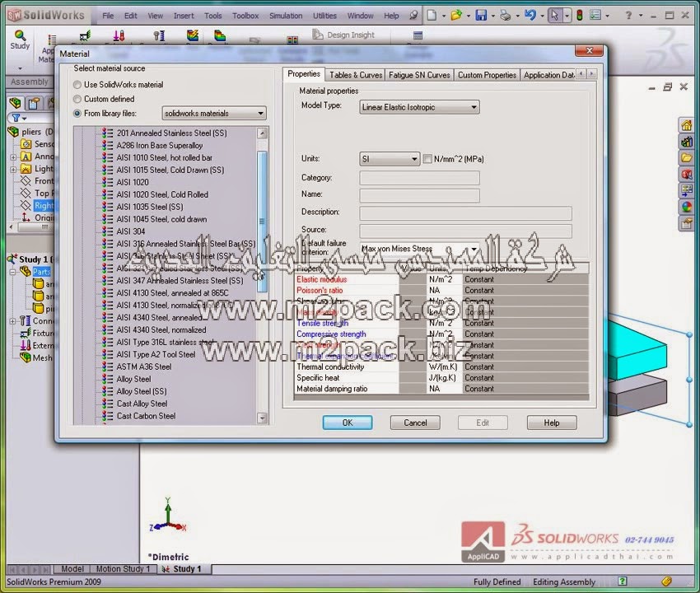Click the Rebuild traffic light icon

[x=580, y=16]
